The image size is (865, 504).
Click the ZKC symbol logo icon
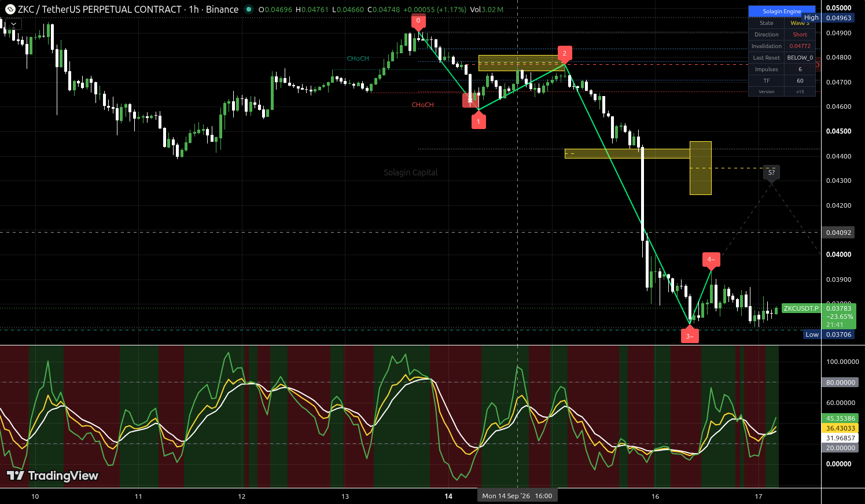click(x=10, y=9)
